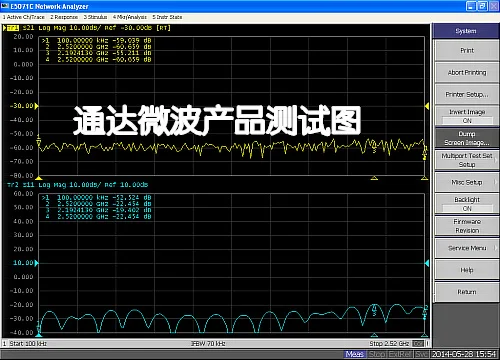This screenshot has height=360, width=500.
Task: Click Tr2 right-side reference position triangle
Action: pyautogui.click(x=427, y=263)
